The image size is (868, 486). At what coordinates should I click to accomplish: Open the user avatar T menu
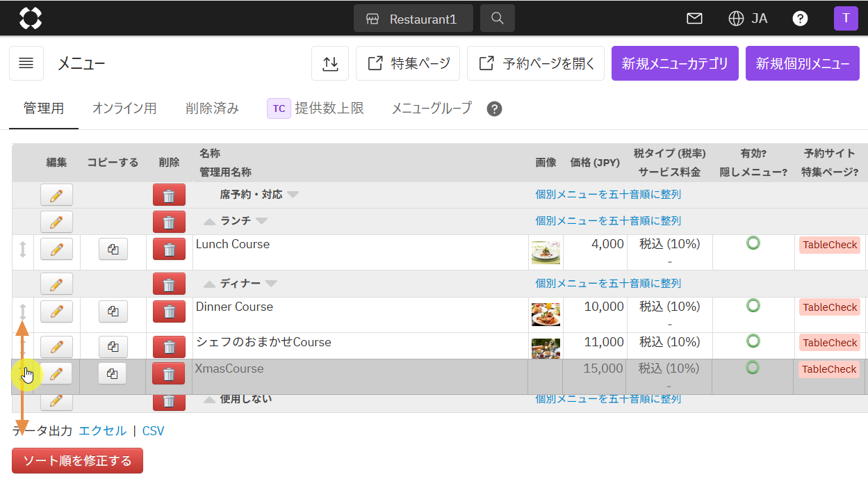[x=846, y=18]
